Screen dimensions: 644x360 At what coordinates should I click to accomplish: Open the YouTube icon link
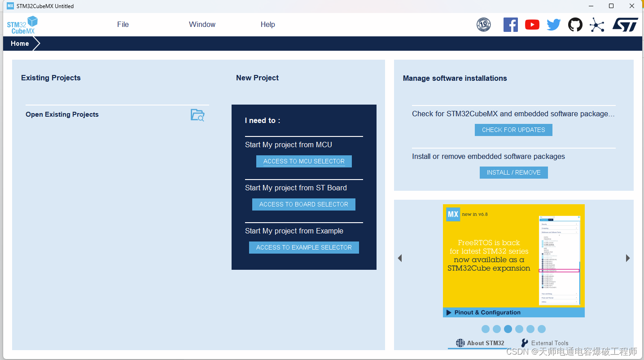[x=532, y=25]
